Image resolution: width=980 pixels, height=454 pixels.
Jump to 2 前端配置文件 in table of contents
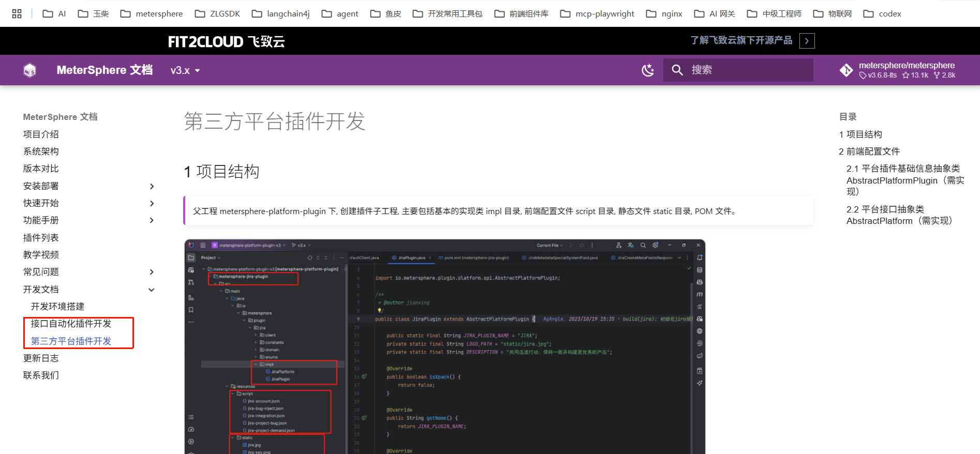tap(869, 152)
